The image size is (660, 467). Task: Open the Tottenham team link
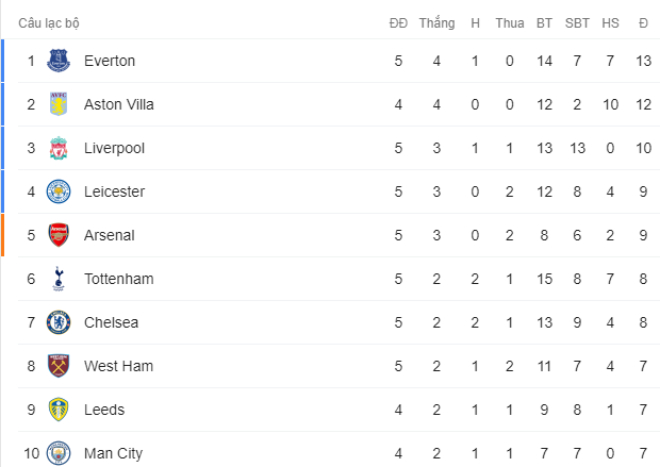point(119,279)
